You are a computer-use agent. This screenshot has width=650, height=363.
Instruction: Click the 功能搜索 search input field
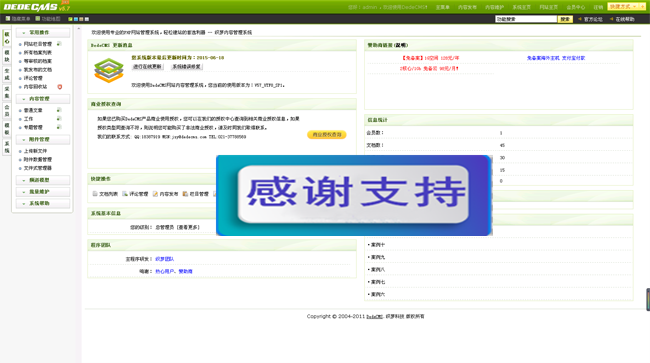[x=526, y=19]
